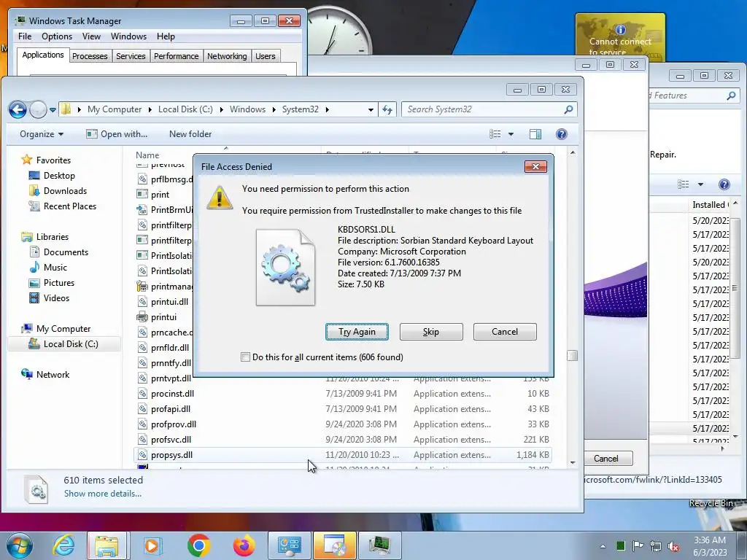Switch to Users tab in Task Manager
The width and height of the screenshot is (747, 560).
265,56
